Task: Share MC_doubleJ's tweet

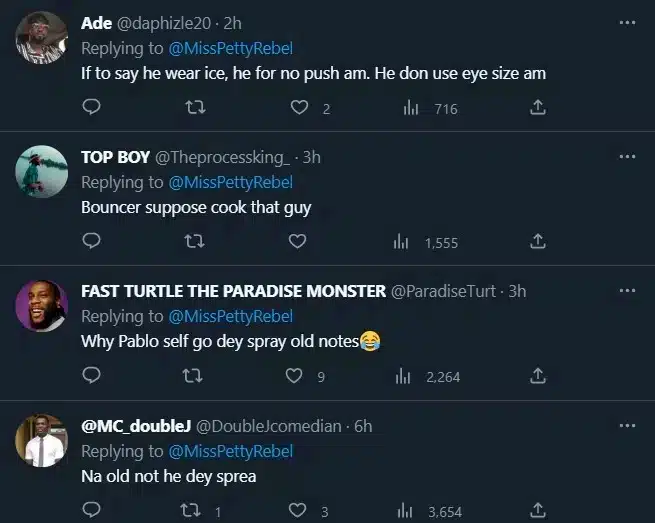Action: tap(537, 511)
